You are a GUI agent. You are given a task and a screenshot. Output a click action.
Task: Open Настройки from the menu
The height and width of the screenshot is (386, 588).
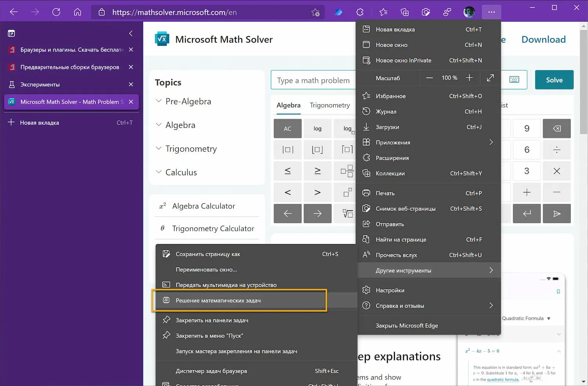(x=428, y=290)
